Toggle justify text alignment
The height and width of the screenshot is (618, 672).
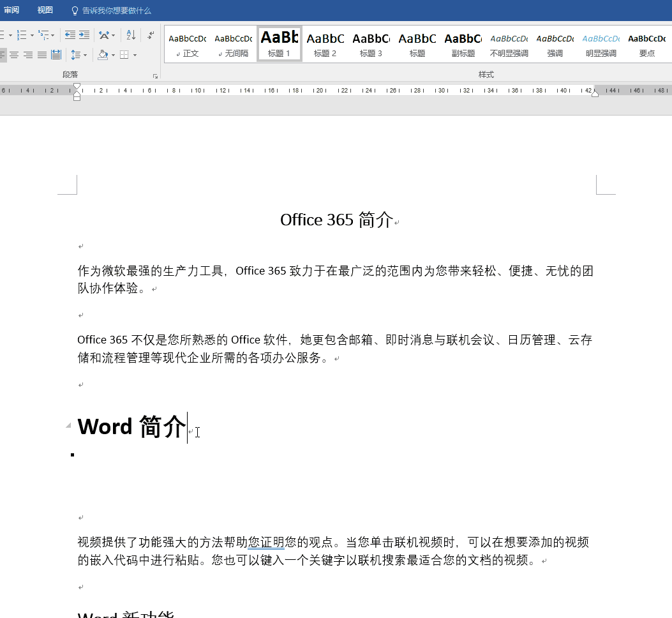pos(42,55)
